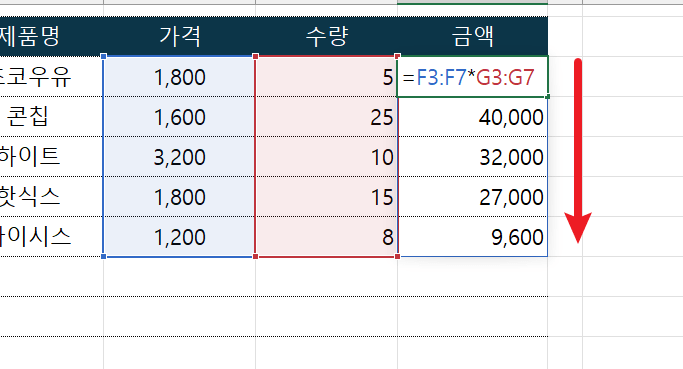Viewport: 683px width, 369px height.
Task: Select the price cell in the 15 quantity row
Action: tap(179, 197)
